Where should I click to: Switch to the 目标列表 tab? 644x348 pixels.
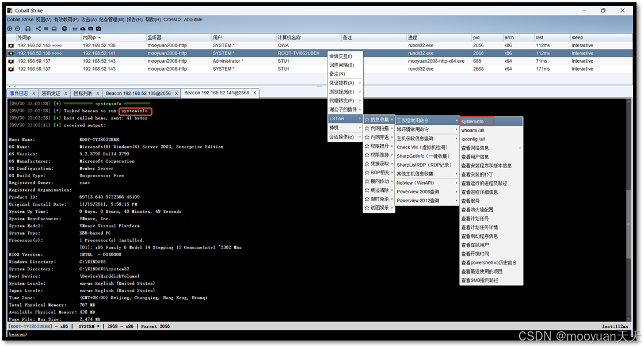[x=83, y=94]
